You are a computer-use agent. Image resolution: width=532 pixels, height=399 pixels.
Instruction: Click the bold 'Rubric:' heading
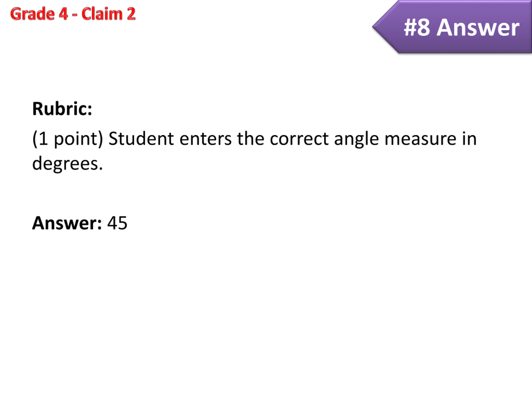pos(62,109)
